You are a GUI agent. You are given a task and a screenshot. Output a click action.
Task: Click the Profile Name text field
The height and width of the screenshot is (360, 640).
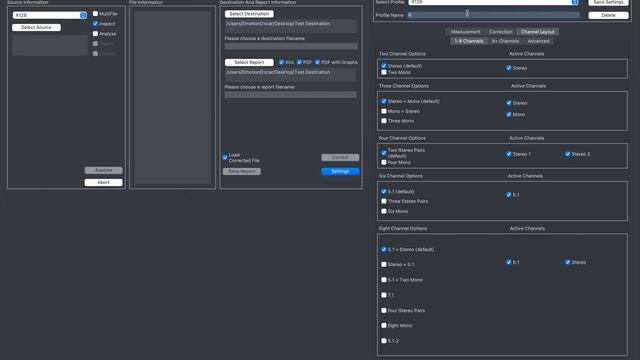[493, 15]
